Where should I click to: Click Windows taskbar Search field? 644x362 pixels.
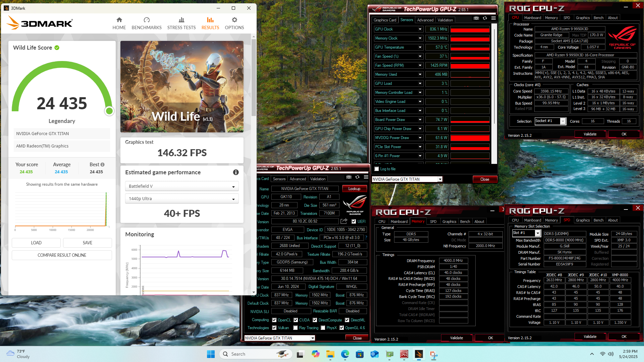point(256,354)
